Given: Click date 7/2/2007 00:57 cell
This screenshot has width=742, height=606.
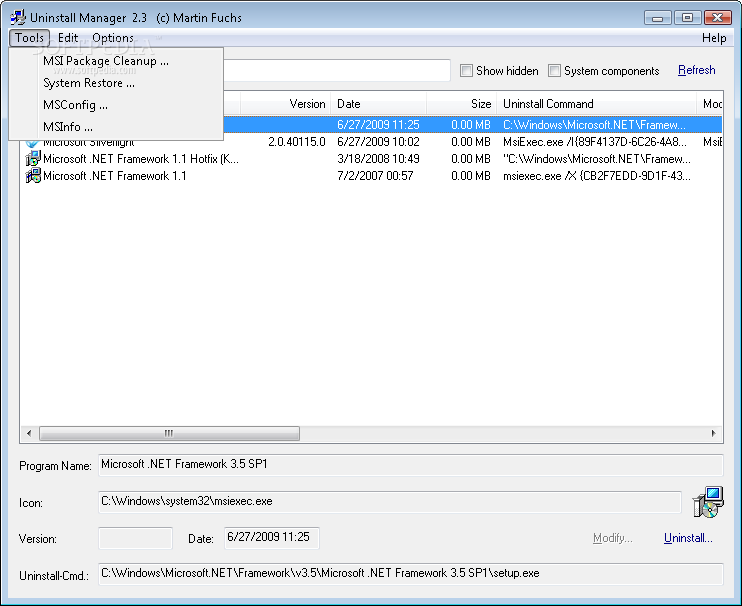Looking at the screenshot, I should [375, 176].
